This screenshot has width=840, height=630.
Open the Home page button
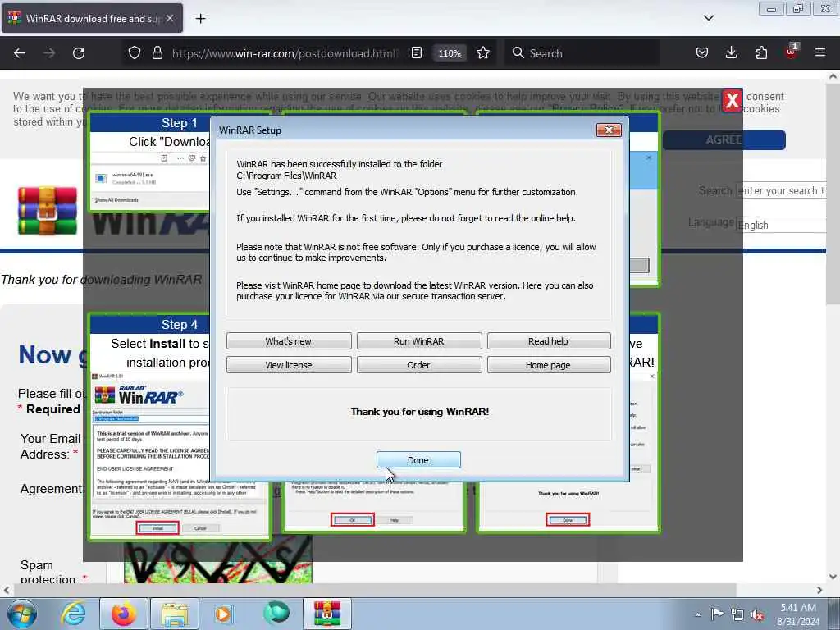tap(548, 364)
